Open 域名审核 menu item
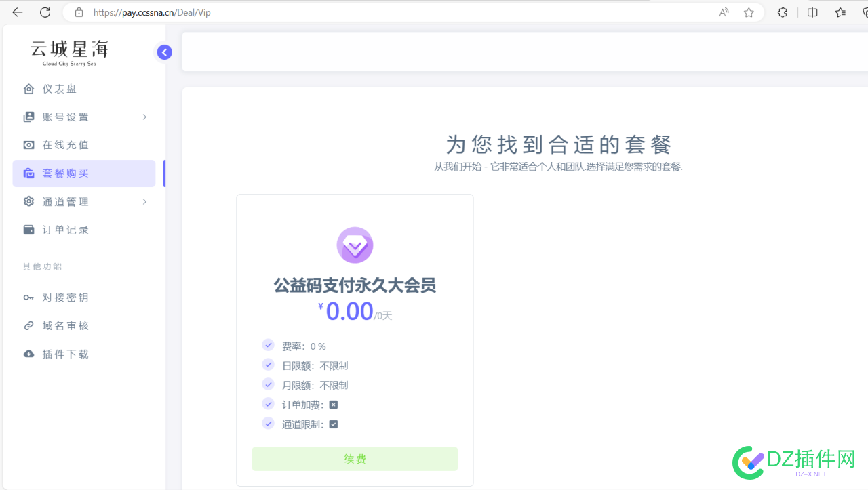This screenshot has width=868, height=490. [x=84, y=326]
